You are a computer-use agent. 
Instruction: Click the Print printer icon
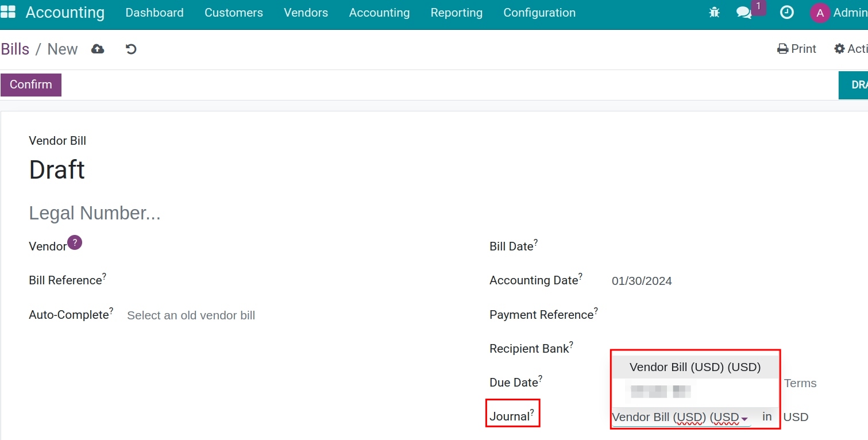pos(782,48)
